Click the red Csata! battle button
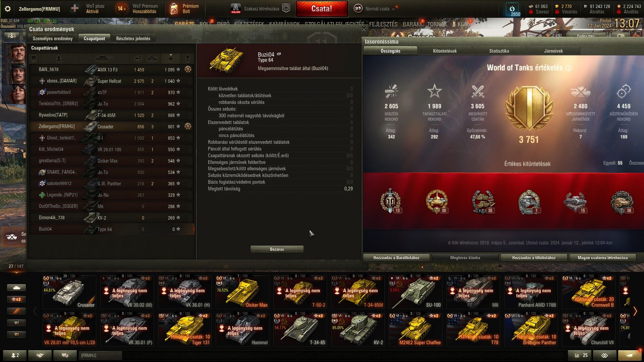Screen dimensions: 644x362 click(322, 9)
